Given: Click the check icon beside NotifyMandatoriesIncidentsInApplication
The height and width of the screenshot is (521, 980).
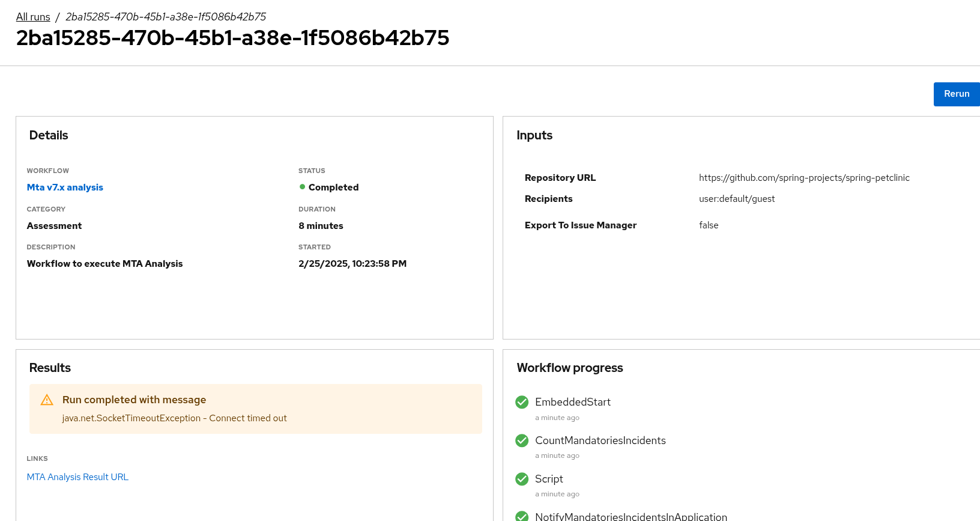Looking at the screenshot, I should point(522,516).
